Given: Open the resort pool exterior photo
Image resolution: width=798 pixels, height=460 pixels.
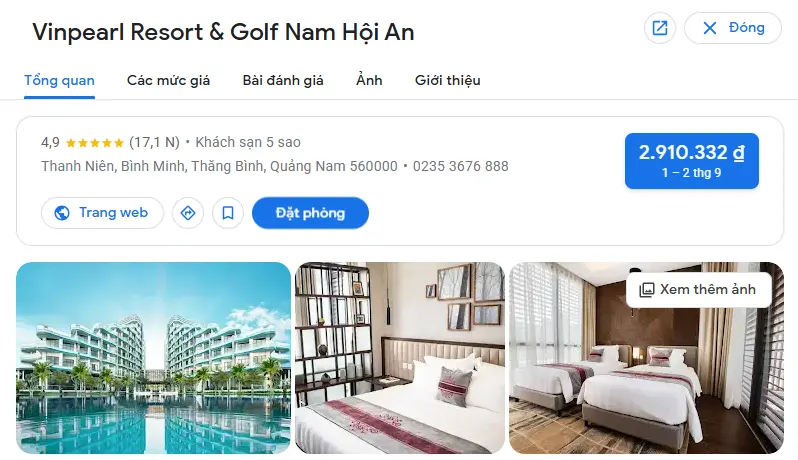Looking at the screenshot, I should [153, 358].
